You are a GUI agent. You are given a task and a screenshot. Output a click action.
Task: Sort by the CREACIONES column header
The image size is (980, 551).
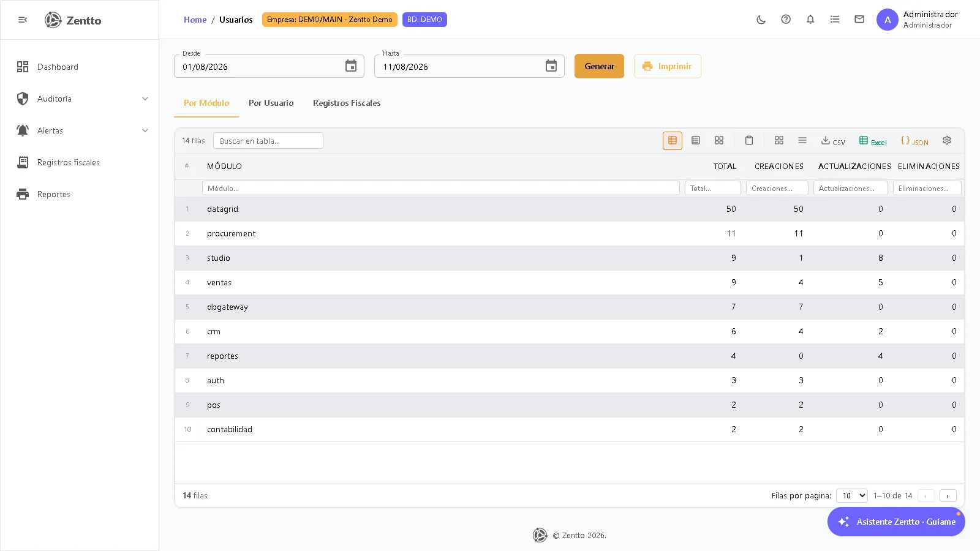pos(779,167)
